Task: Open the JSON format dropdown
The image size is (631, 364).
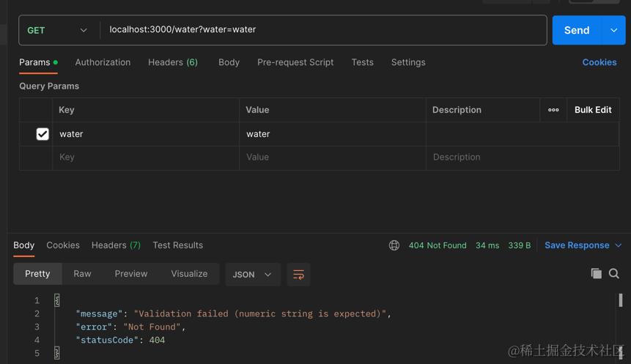Action: (252, 275)
